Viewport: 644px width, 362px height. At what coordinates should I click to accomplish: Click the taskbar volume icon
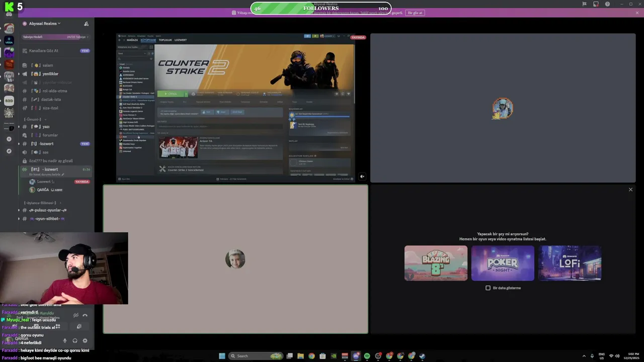click(x=617, y=356)
